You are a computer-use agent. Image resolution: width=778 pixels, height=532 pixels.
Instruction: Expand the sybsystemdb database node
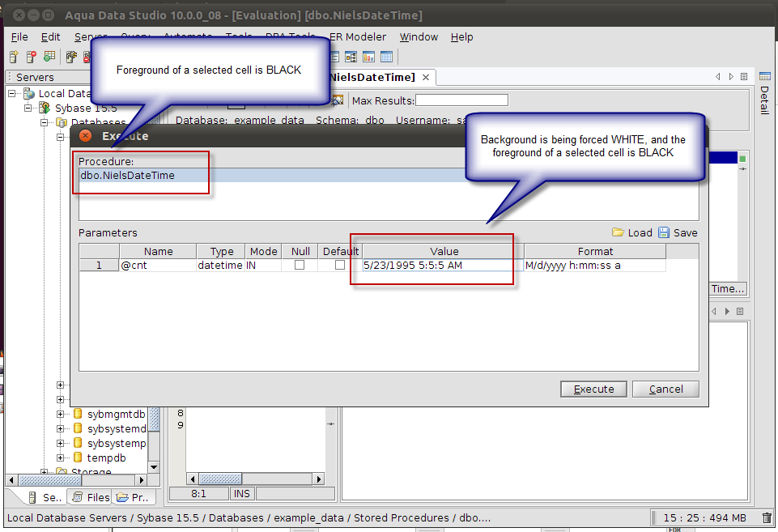tap(60, 428)
